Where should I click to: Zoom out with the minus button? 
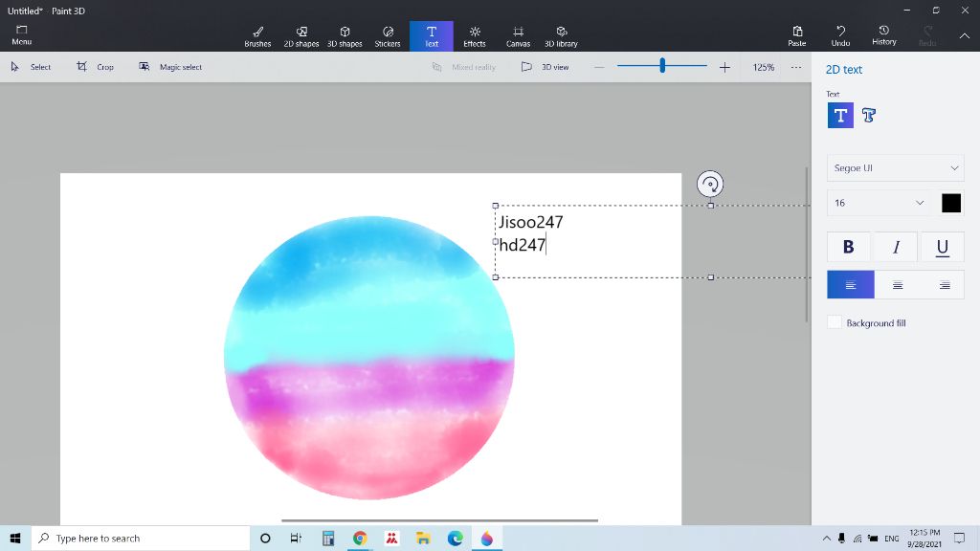click(599, 67)
